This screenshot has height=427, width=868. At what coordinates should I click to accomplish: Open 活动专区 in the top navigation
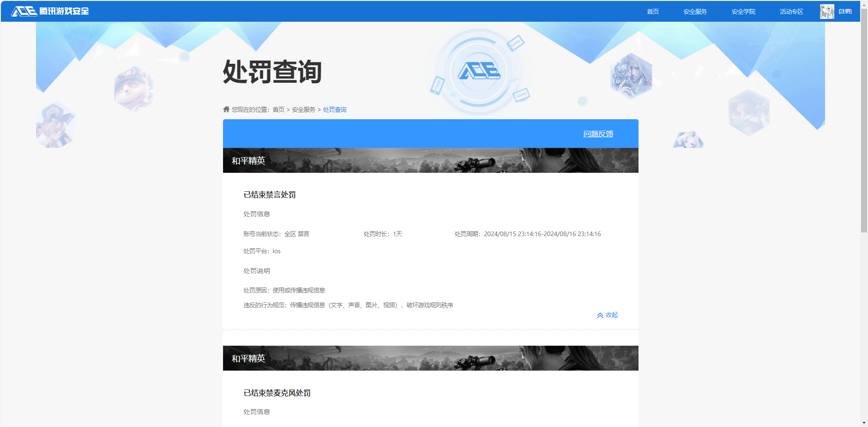click(791, 12)
